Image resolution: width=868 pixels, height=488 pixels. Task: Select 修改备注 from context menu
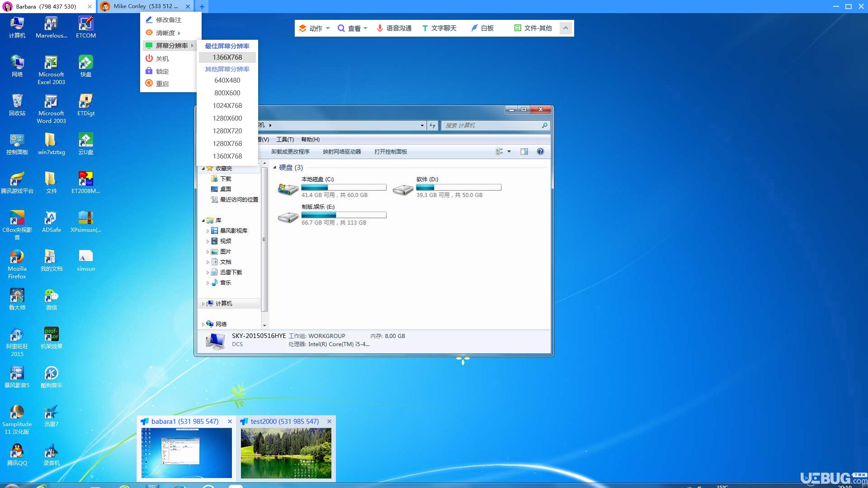click(x=168, y=20)
